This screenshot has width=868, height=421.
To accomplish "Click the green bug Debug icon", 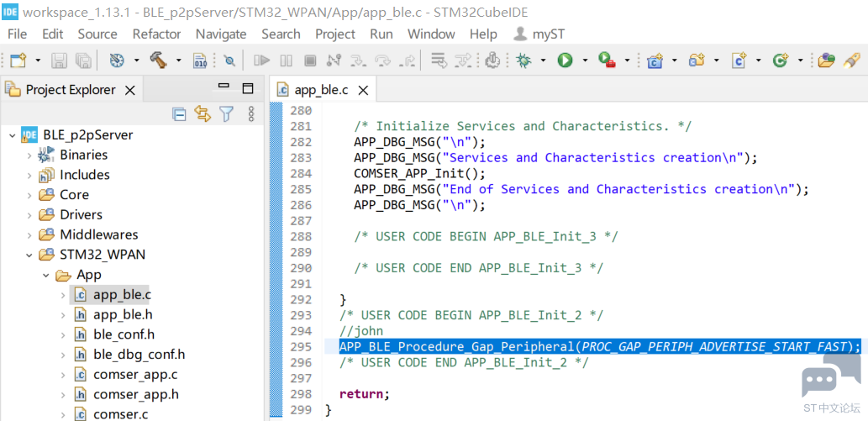I will (523, 61).
